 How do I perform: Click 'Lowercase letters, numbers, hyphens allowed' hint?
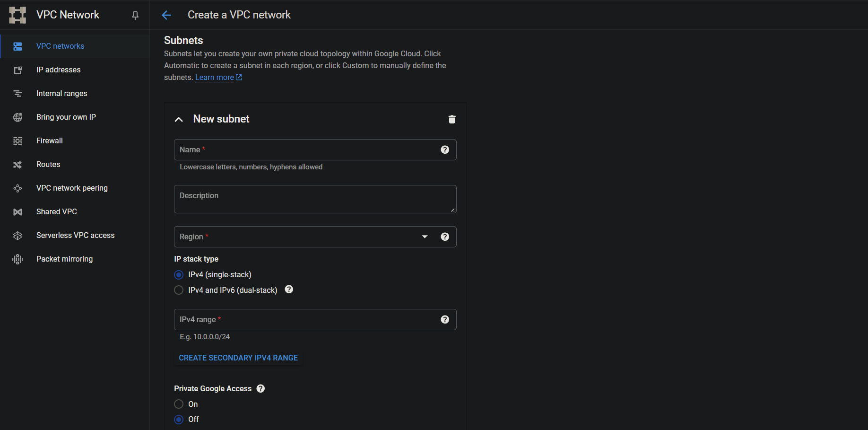pyautogui.click(x=251, y=167)
